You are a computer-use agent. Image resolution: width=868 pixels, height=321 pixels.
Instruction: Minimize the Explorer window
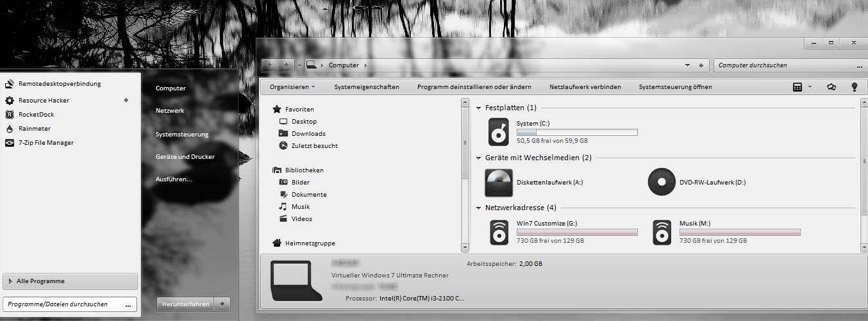[x=812, y=43]
